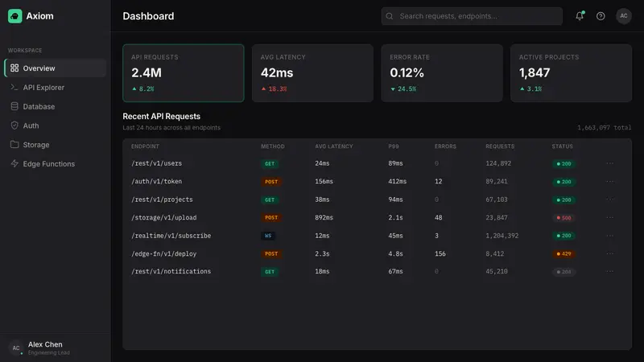Click the Database cylinder icon

click(x=14, y=106)
